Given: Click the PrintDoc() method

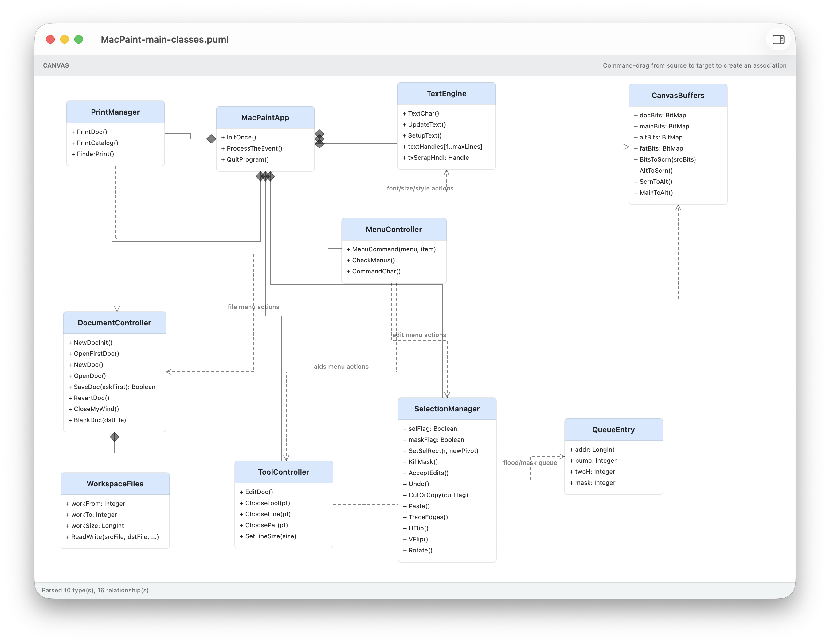Looking at the screenshot, I should click(89, 132).
